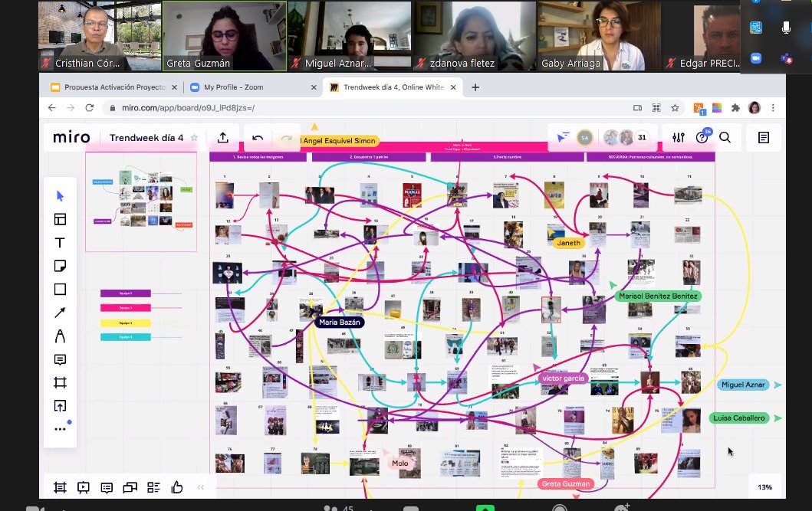This screenshot has width=812, height=511.
Task: Reload the Miro page
Action: coord(90,107)
